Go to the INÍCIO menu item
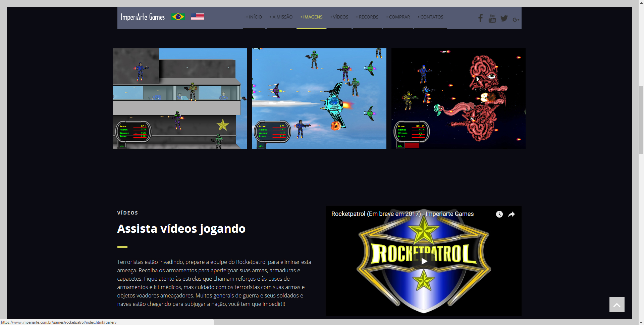 click(x=254, y=17)
